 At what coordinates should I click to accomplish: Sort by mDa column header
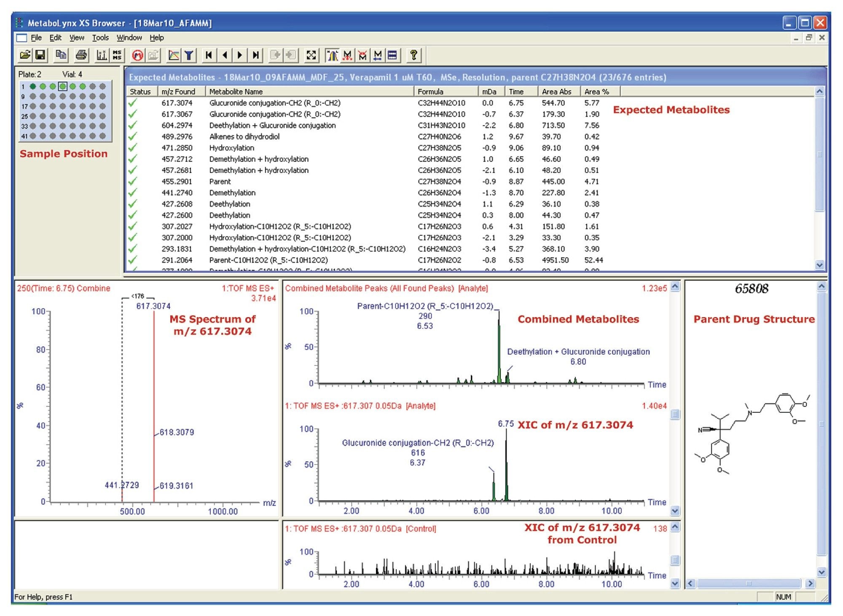pyautogui.click(x=491, y=91)
